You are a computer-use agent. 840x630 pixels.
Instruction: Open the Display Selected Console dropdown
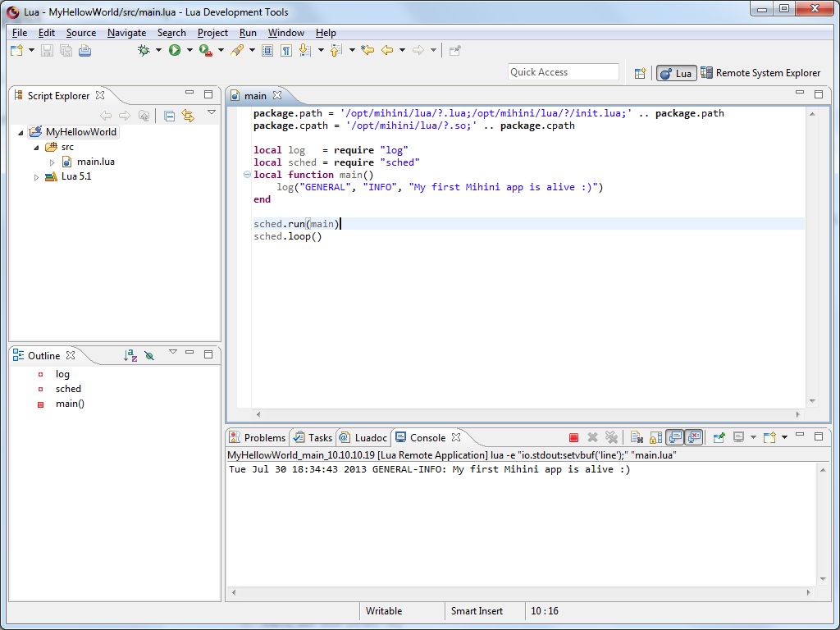[x=753, y=436]
